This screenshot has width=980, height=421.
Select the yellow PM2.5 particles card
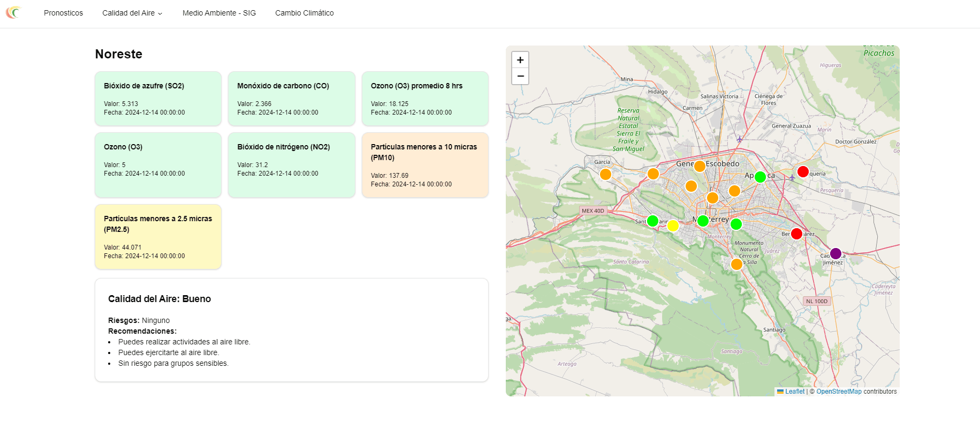pos(158,237)
